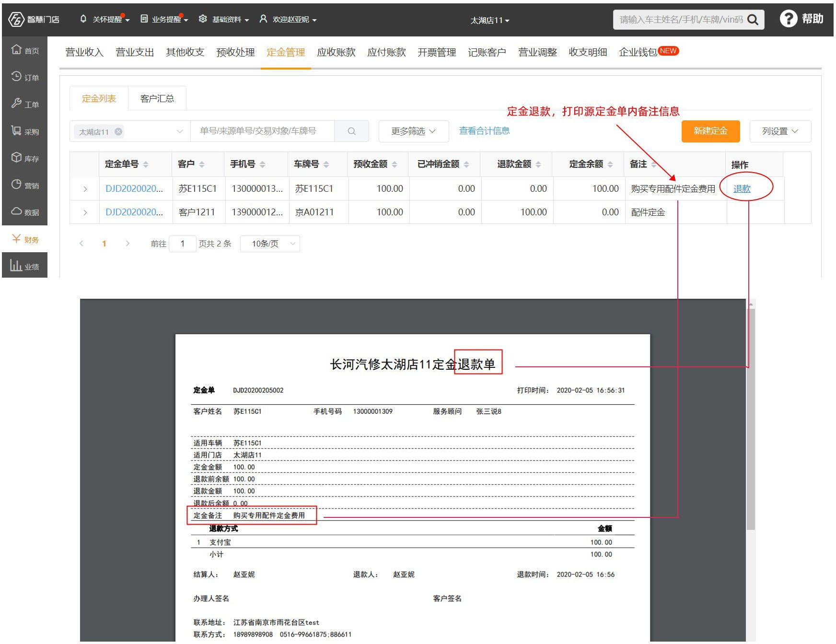Sort by 定金余额 column

point(610,164)
